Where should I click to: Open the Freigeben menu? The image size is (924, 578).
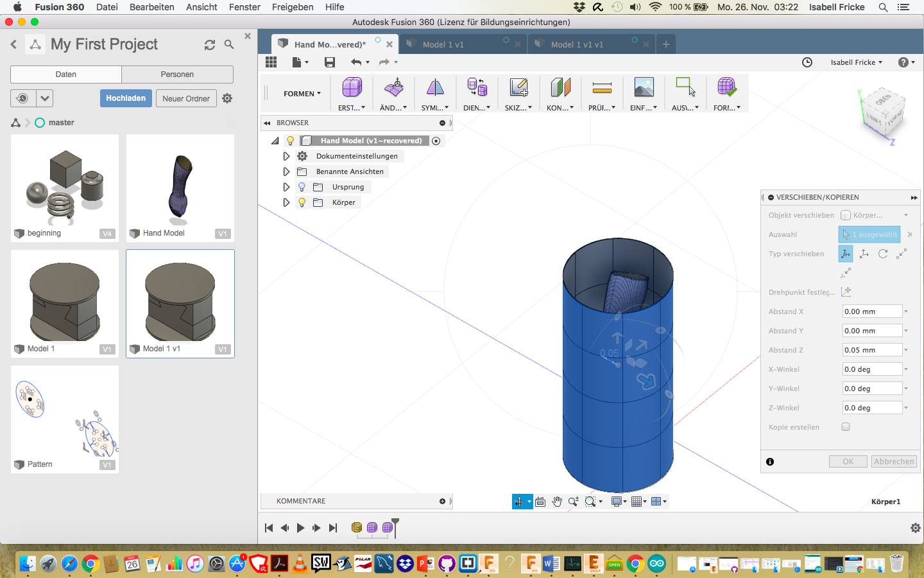pyautogui.click(x=293, y=7)
